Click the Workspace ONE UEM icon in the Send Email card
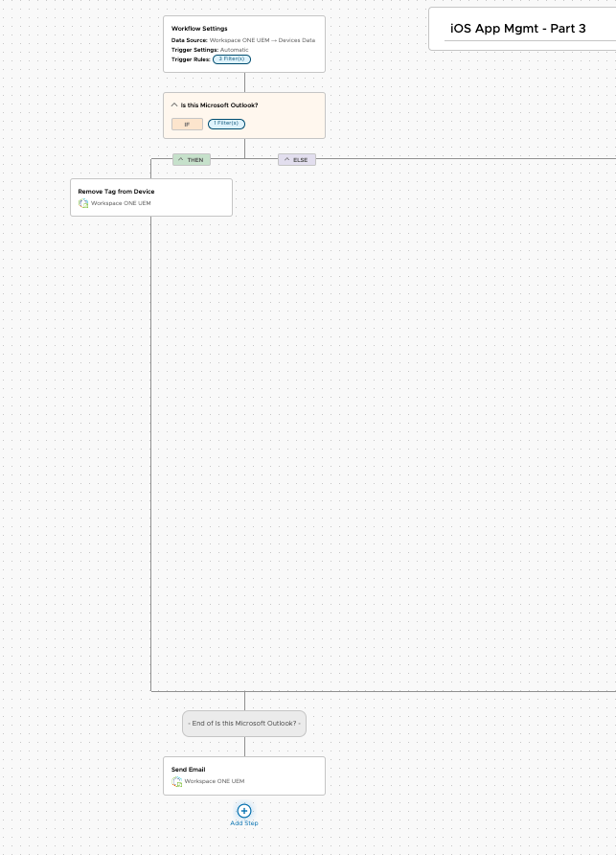This screenshot has width=616, height=855. (176, 781)
